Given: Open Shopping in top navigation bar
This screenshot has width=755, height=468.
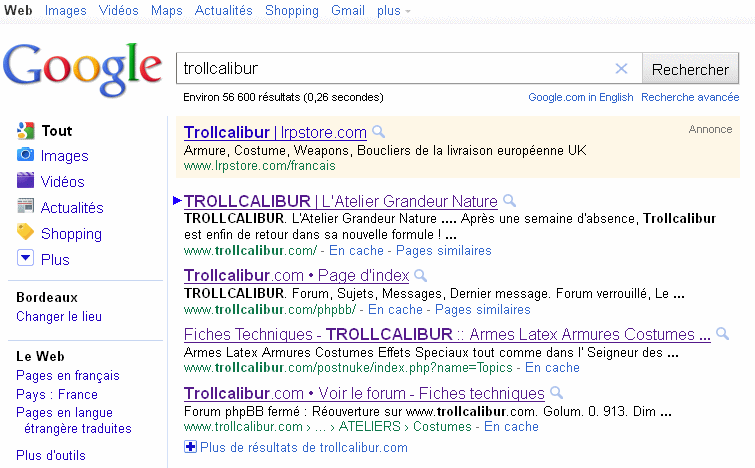Looking at the screenshot, I should [x=292, y=10].
